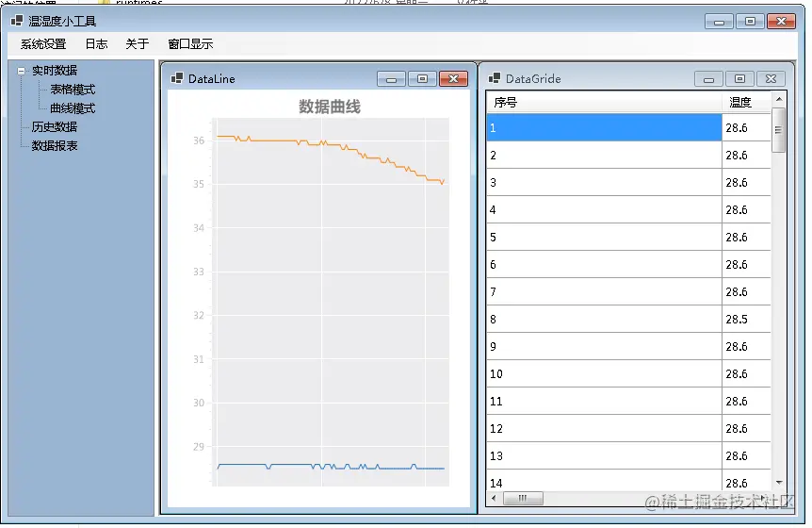Click the DataGride window icon
The height and width of the screenshot is (528, 812).
[x=495, y=78]
